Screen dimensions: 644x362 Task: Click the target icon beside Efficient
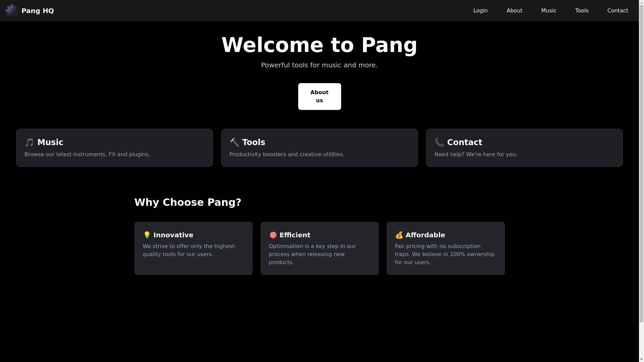coord(273,235)
